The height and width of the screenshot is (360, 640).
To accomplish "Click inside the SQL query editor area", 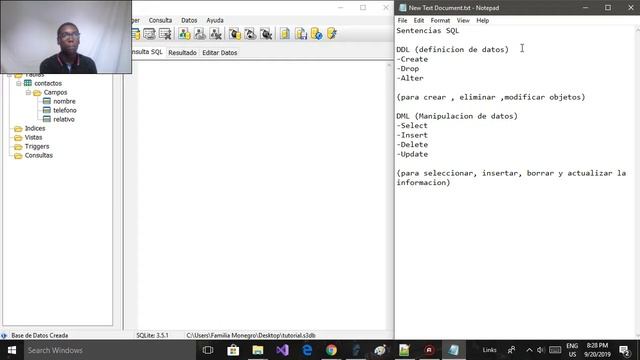I will [261, 195].
